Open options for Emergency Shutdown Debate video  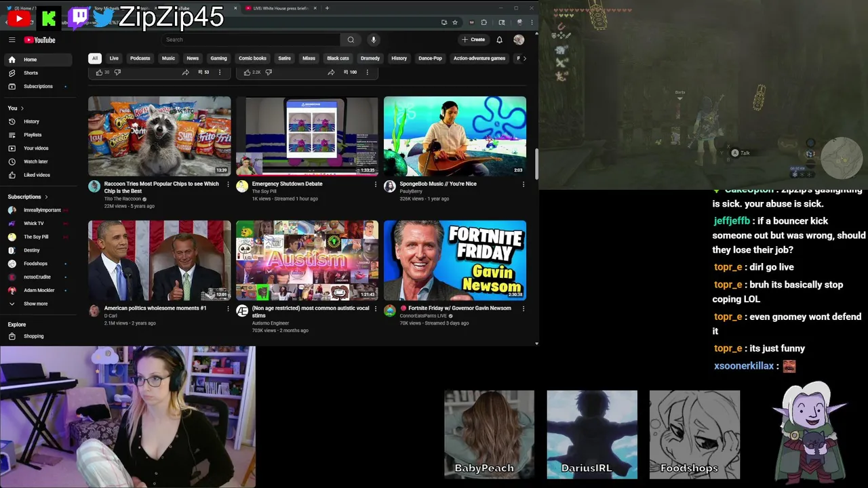tap(375, 184)
